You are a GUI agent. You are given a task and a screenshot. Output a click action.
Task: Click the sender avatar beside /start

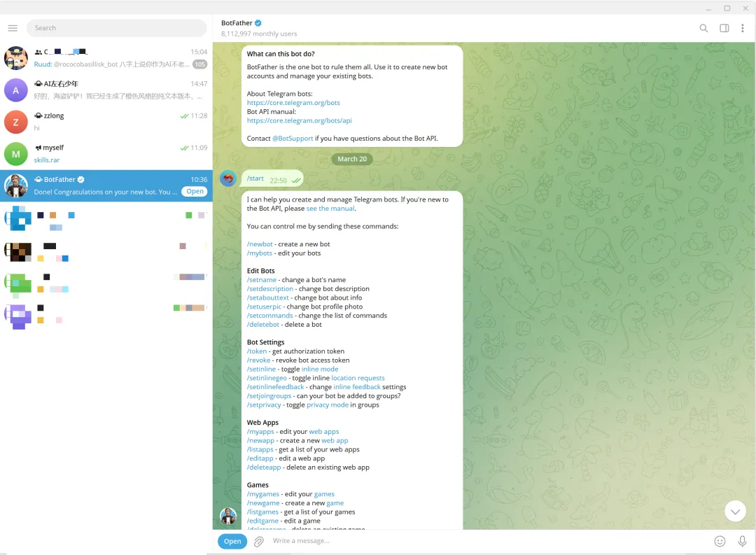point(228,178)
